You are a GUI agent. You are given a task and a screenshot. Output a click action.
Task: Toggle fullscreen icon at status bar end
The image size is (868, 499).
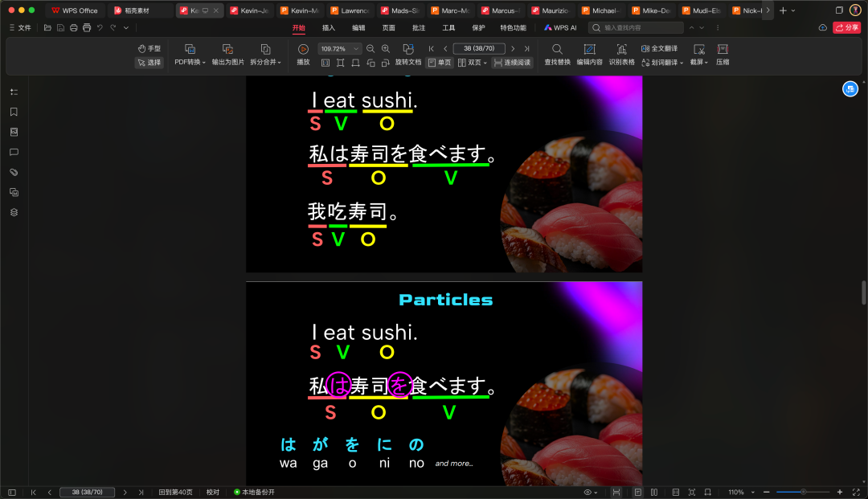click(x=856, y=493)
